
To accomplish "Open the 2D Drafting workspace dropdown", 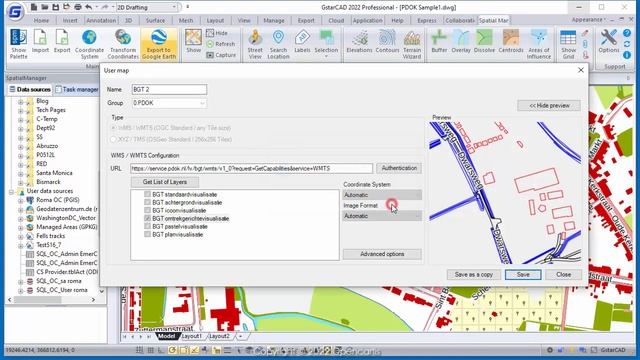I will [147, 7].
